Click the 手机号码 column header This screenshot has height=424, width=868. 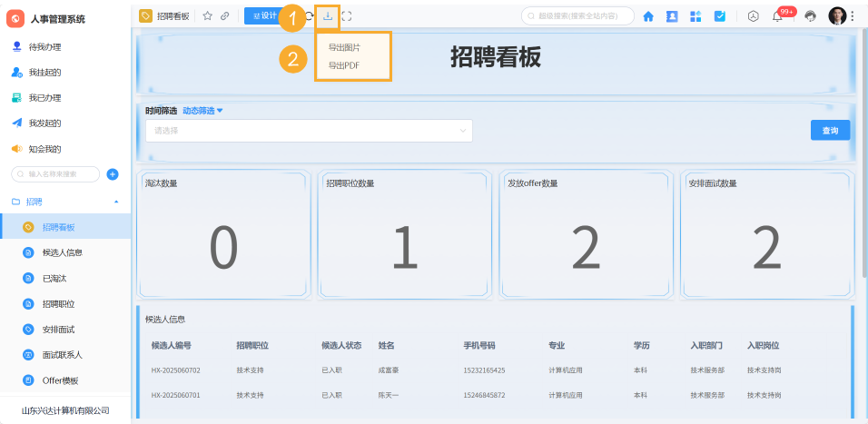[x=479, y=345]
